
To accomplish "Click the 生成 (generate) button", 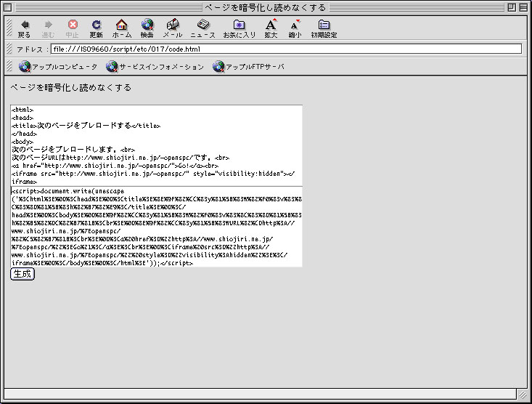I will point(22,274).
